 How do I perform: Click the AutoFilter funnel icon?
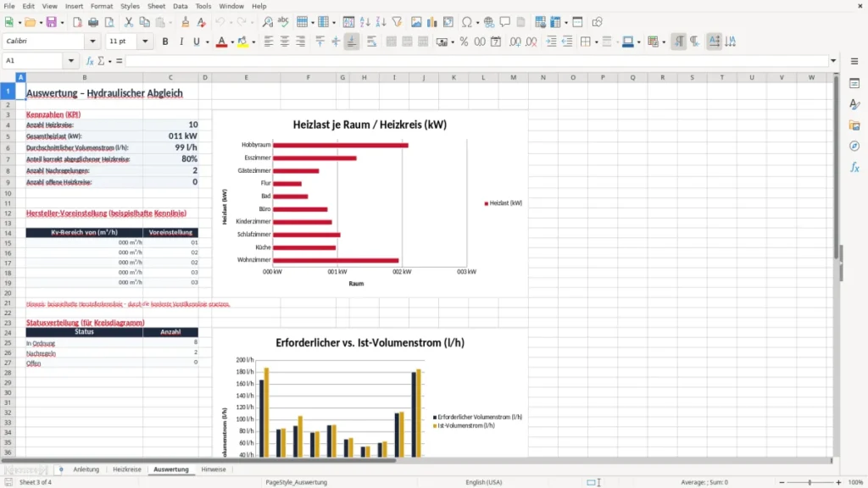pyautogui.click(x=397, y=22)
